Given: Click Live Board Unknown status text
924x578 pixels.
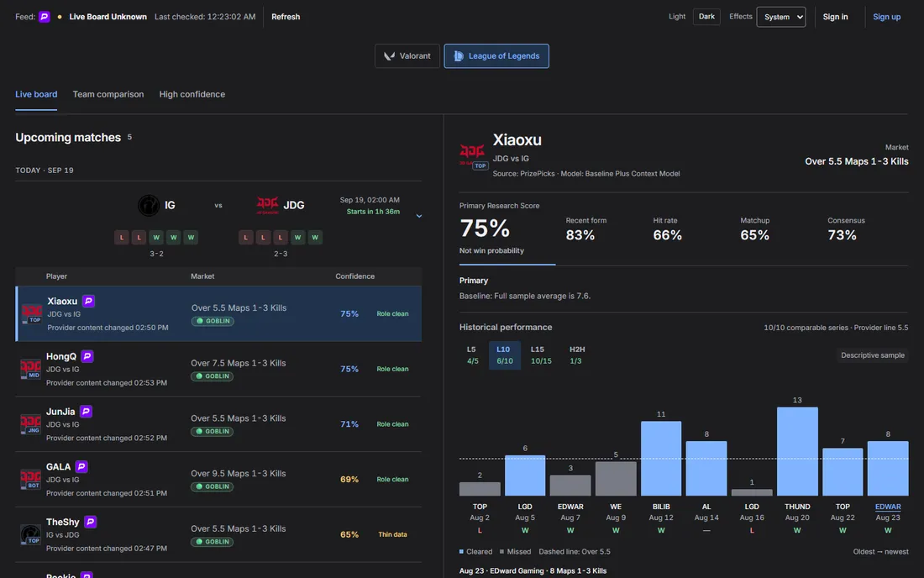Looking at the screenshot, I should tap(108, 17).
